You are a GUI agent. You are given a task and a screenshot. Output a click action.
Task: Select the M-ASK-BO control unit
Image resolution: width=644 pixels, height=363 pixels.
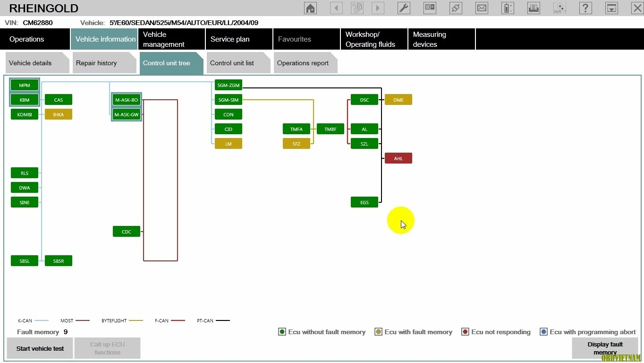click(127, 100)
